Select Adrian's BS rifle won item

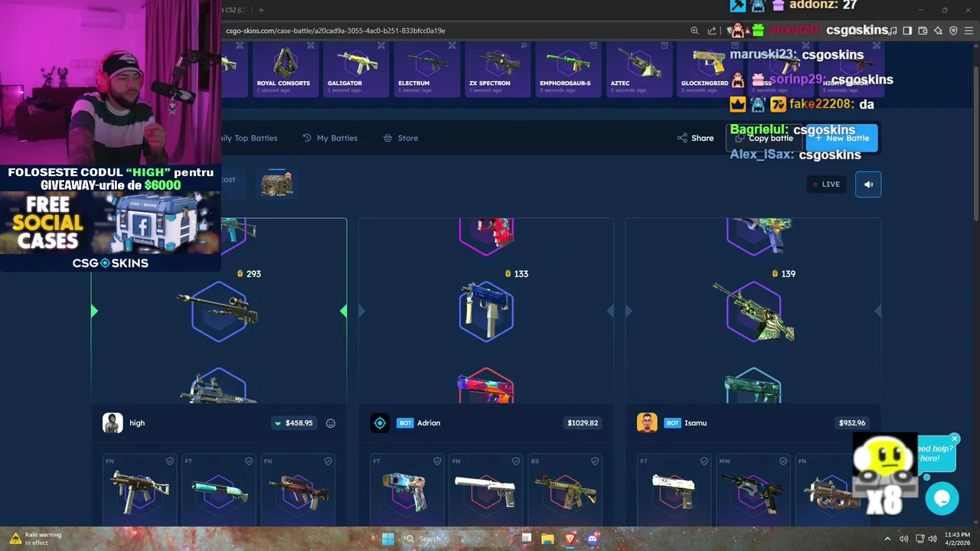tap(565, 488)
